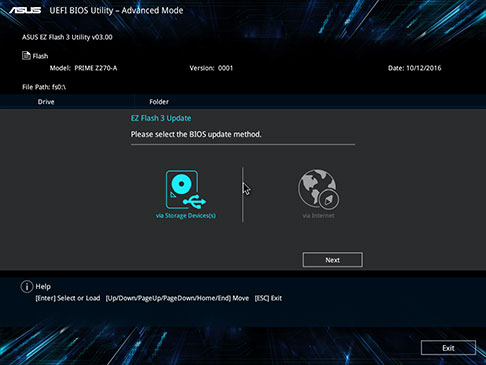Click the Model PRIME Z270-A text
Image resolution: width=486 pixels, height=365 pixels.
(83, 68)
